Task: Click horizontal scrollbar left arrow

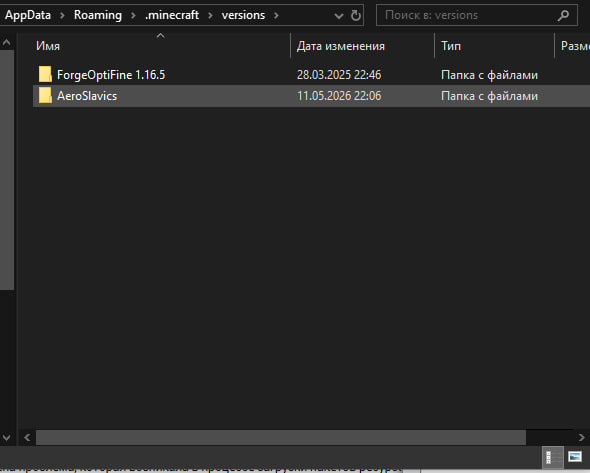Action: click(x=27, y=437)
